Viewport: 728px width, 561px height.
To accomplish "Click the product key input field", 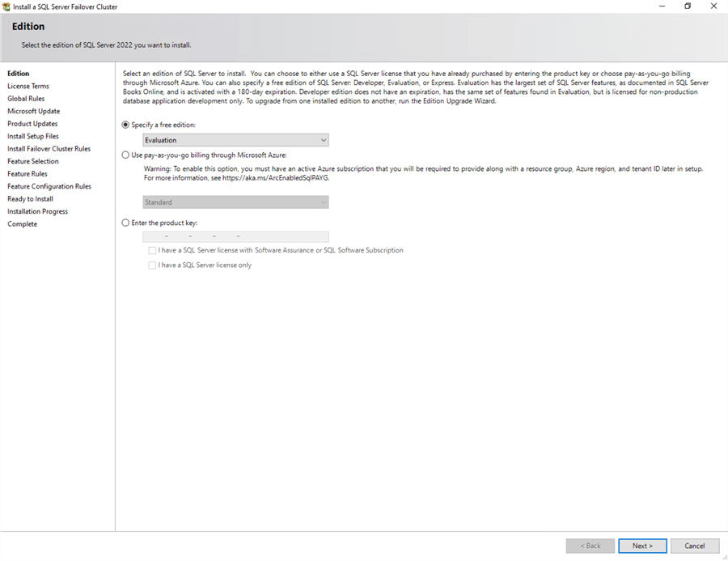I will coord(235,236).
